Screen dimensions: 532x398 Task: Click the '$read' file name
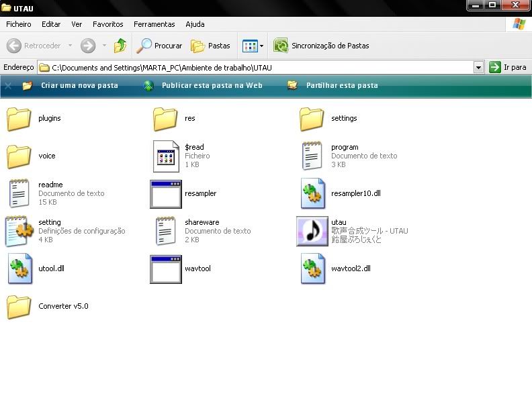(194, 147)
